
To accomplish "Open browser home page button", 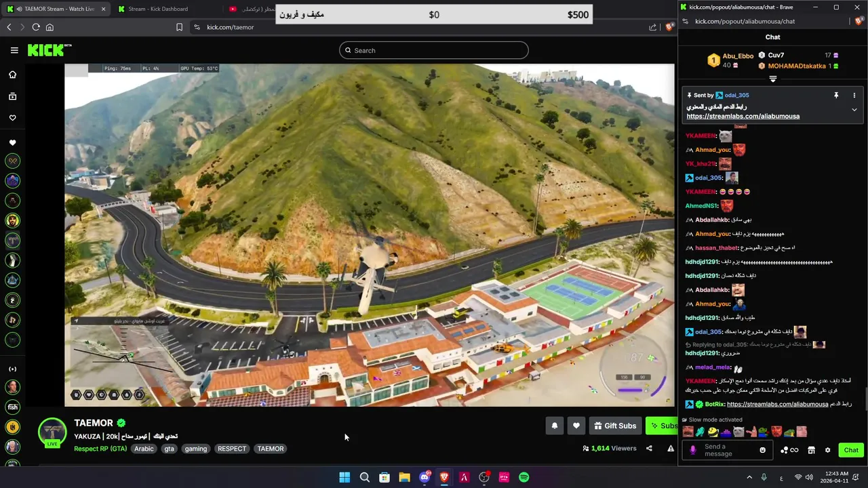I will click(x=50, y=27).
